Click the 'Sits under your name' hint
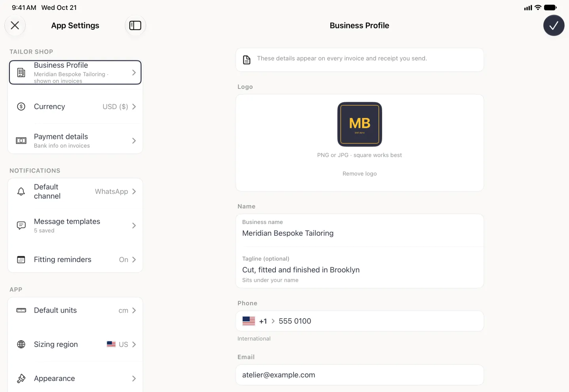 (270, 280)
